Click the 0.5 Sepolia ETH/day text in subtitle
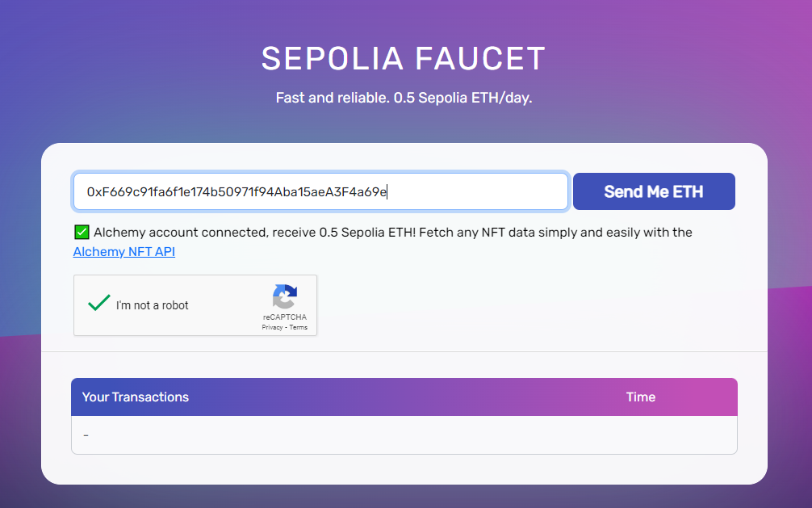Viewport: 812px width, 508px height. (463, 98)
